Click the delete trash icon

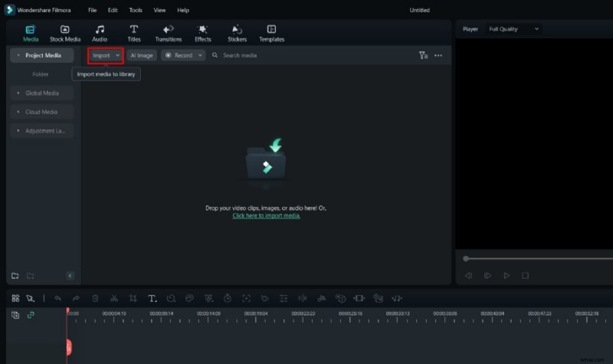point(95,298)
